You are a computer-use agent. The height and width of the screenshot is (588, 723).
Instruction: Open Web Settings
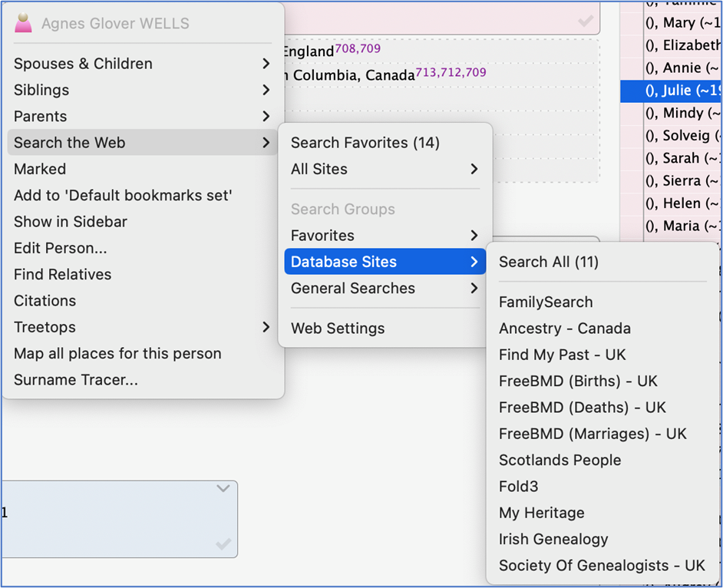coord(338,329)
